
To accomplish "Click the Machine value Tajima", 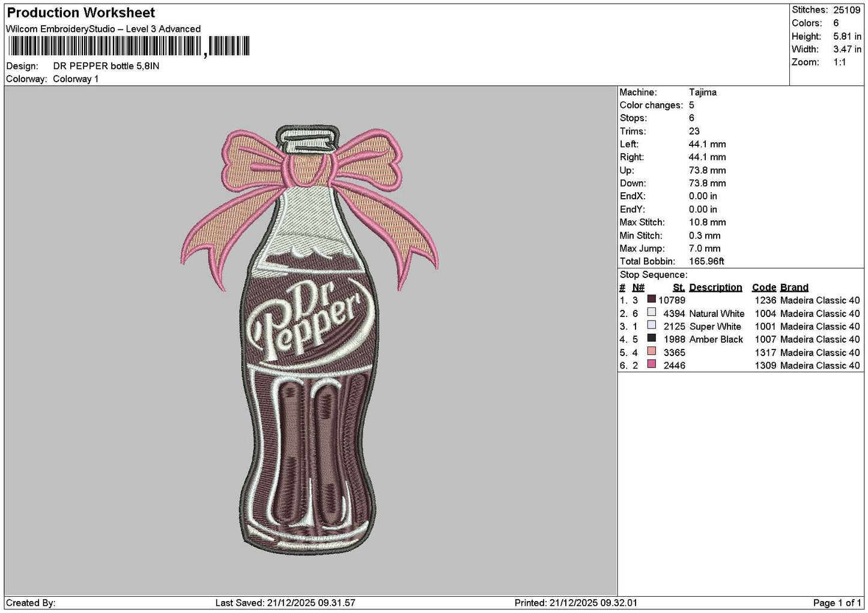I will [702, 92].
